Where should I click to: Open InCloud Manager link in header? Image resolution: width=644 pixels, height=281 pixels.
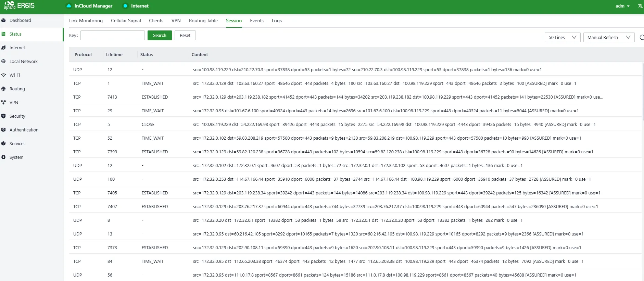pos(93,6)
